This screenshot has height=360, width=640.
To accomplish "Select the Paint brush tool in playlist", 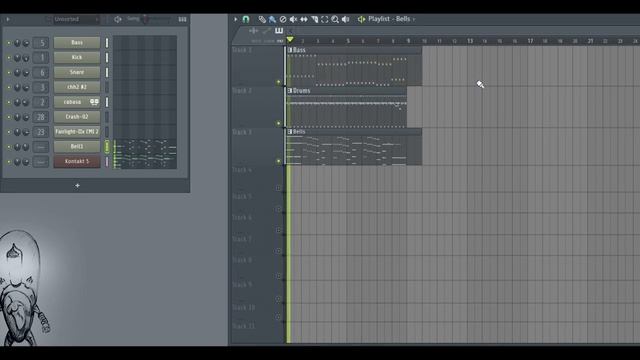I will (x=272, y=19).
